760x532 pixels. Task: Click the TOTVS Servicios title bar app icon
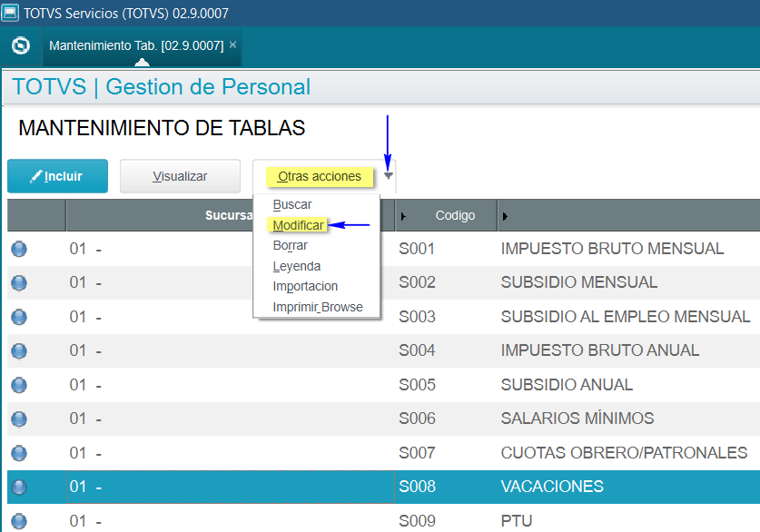pyautogui.click(x=10, y=13)
